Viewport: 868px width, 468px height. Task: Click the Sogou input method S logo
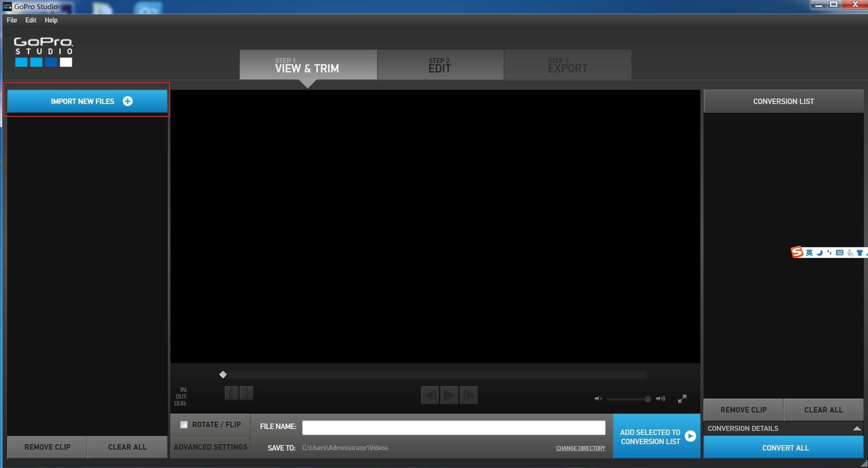click(797, 252)
